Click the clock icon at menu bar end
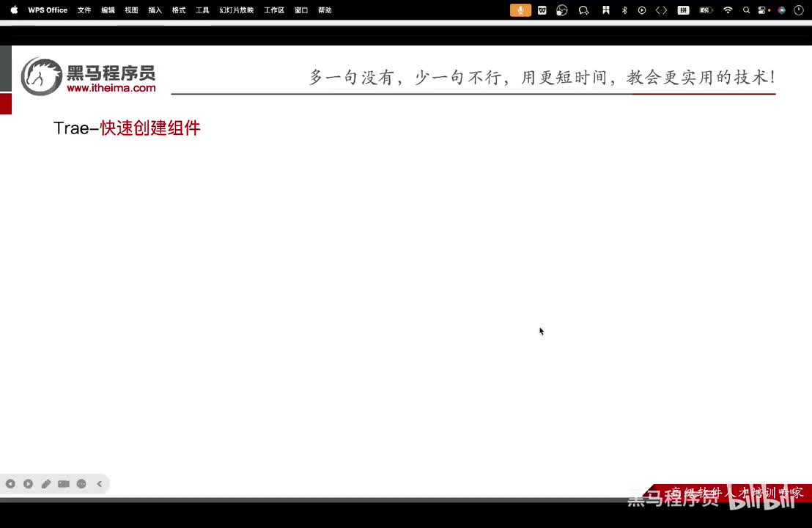The height and width of the screenshot is (528, 812). click(x=799, y=10)
